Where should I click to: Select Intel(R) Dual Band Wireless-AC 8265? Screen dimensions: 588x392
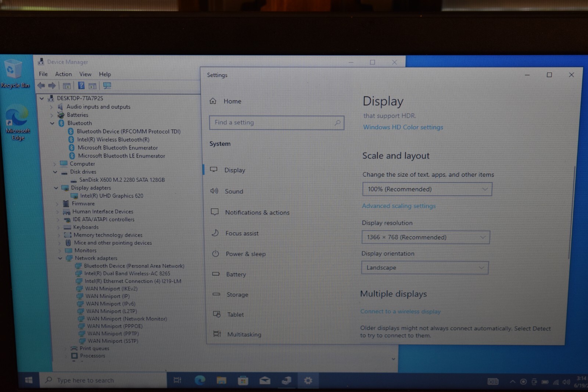point(127,274)
